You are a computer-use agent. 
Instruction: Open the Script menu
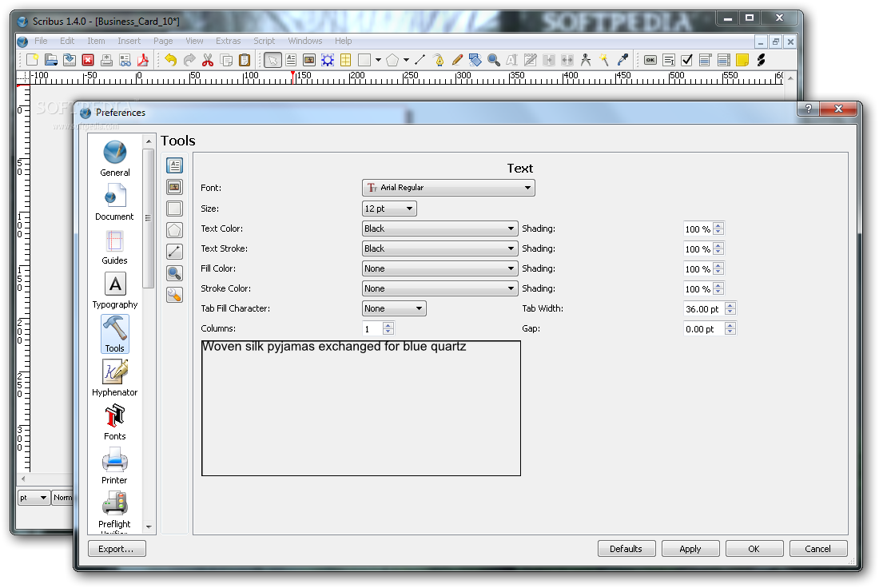point(264,41)
